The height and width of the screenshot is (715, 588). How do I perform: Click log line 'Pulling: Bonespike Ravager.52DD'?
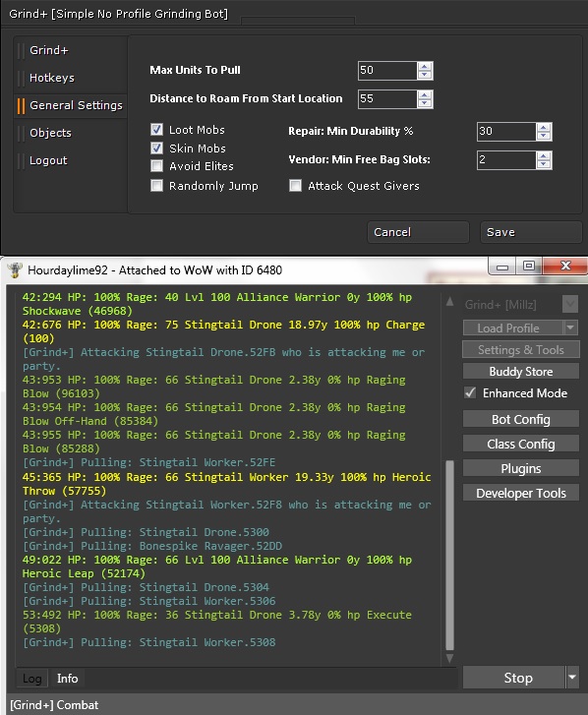point(152,546)
